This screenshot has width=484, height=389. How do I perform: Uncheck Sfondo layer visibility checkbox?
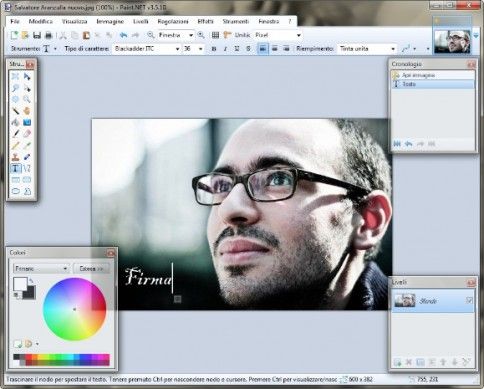click(469, 301)
